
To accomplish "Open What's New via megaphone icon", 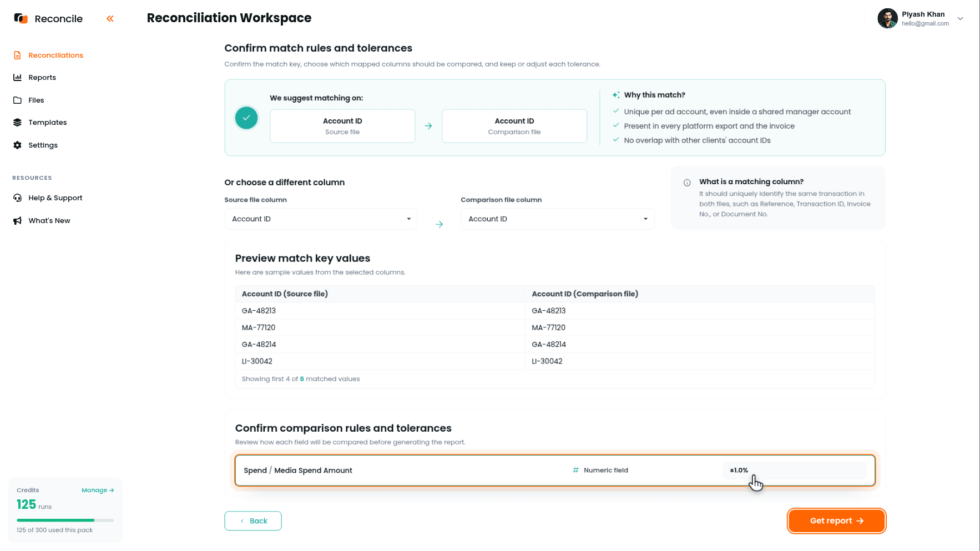I will [x=17, y=221].
